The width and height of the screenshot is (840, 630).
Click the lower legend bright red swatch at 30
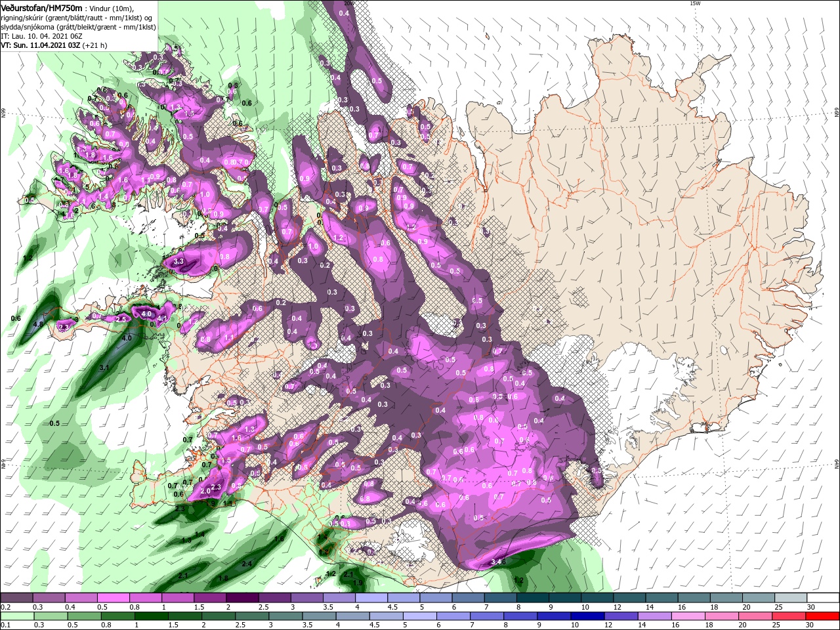pyautogui.click(x=822, y=616)
